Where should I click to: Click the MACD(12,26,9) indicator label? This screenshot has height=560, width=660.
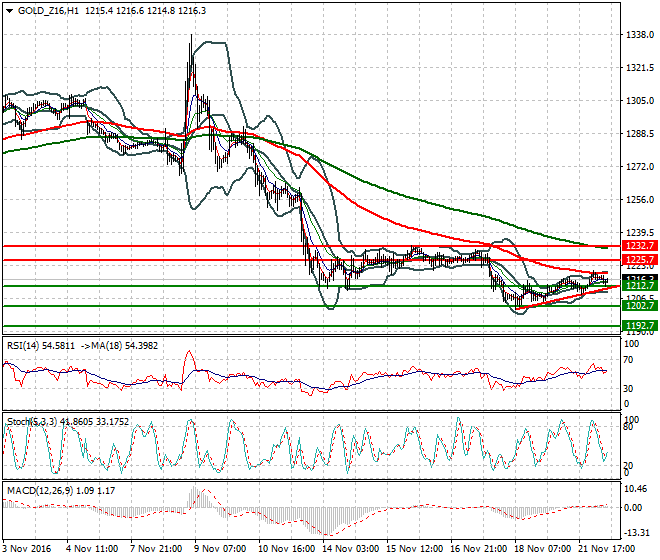coord(40,491)
